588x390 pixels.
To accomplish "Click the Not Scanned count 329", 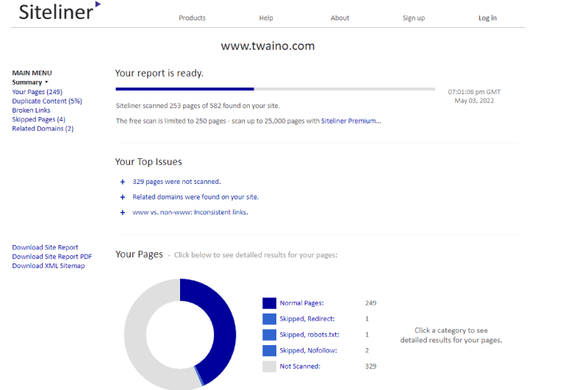I will tap(370, 366).
